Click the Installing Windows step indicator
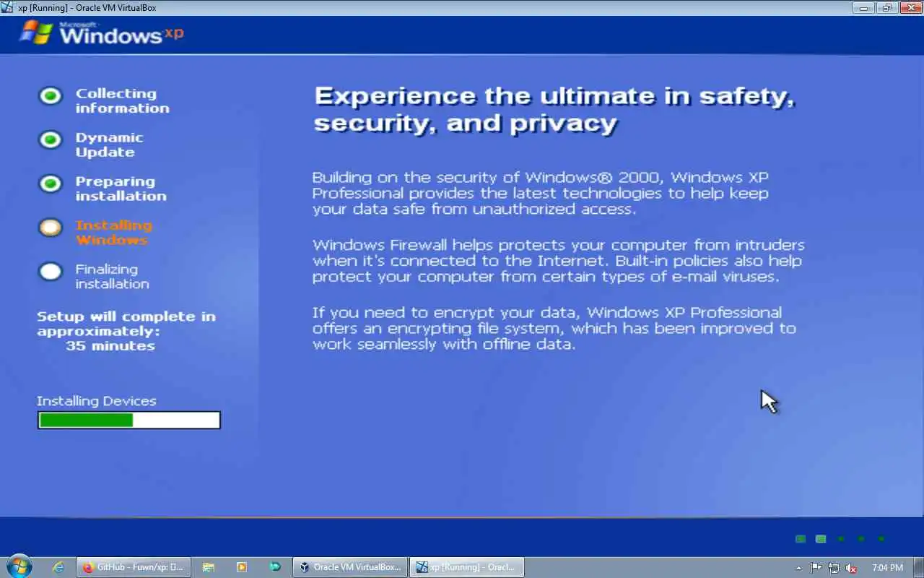This screenshot has height=578, width=924. coord(51,228)
